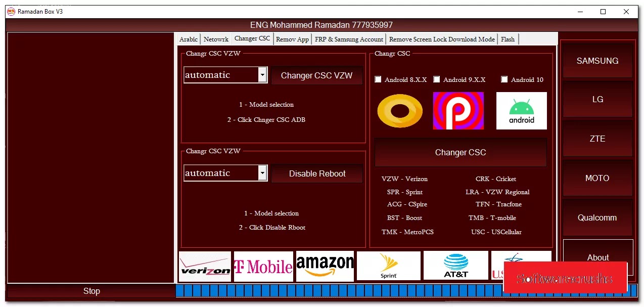644x307 pixels.
Task: Click the empty dark log panel
Action: tap(91, 157)
